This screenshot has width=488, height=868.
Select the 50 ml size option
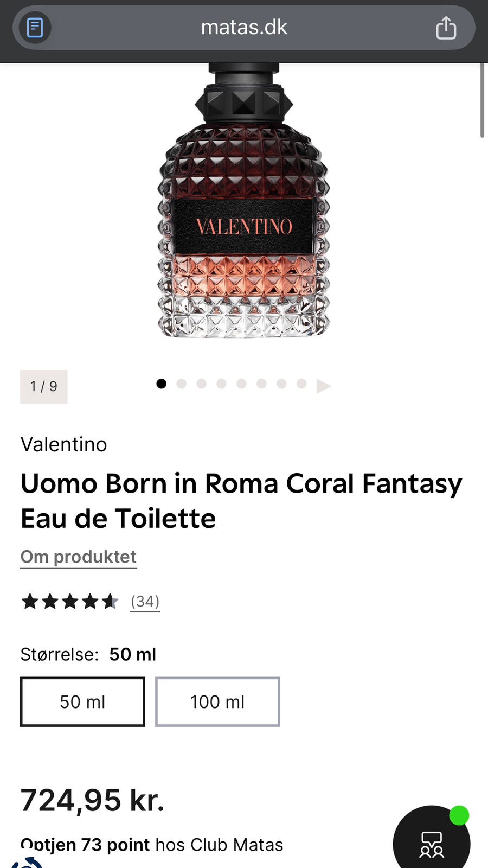click(82, 701)
